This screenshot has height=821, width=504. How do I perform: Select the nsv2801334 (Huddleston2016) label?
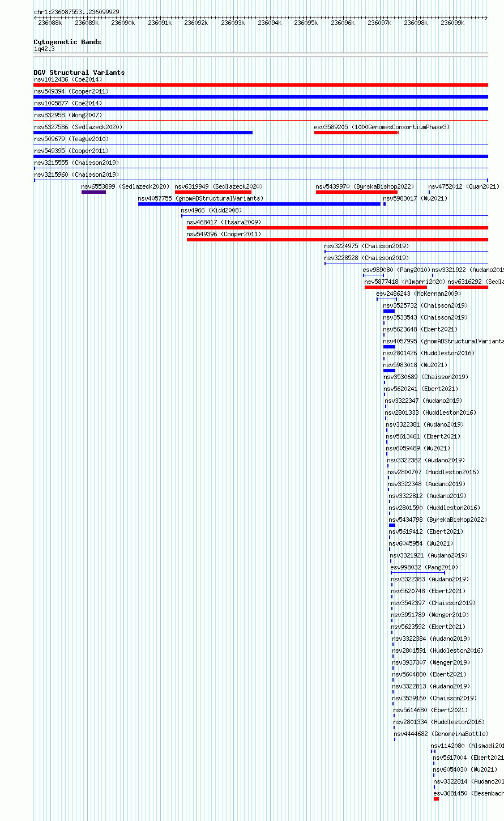[439, 722]
